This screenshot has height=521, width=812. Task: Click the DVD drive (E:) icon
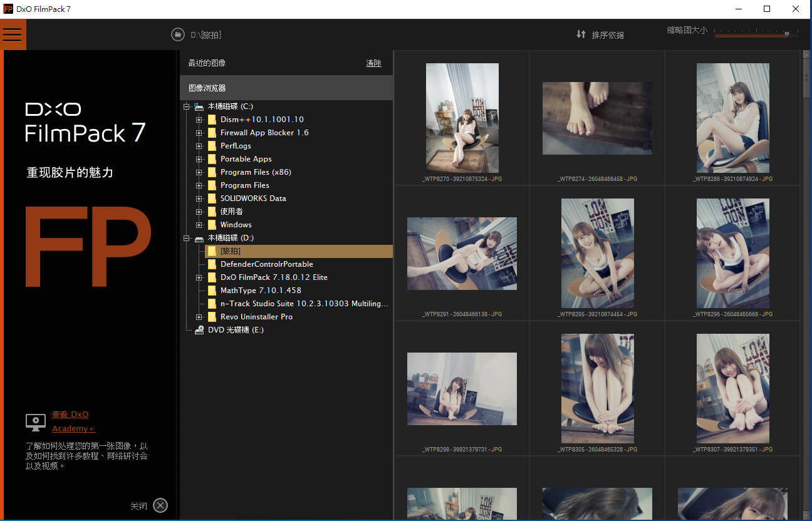[199, 330]
